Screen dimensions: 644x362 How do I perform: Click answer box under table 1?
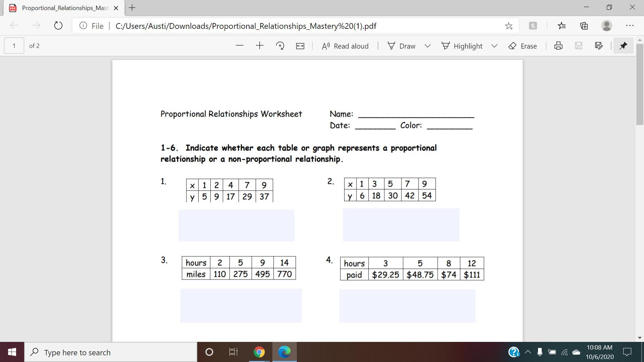coord(236,225)
